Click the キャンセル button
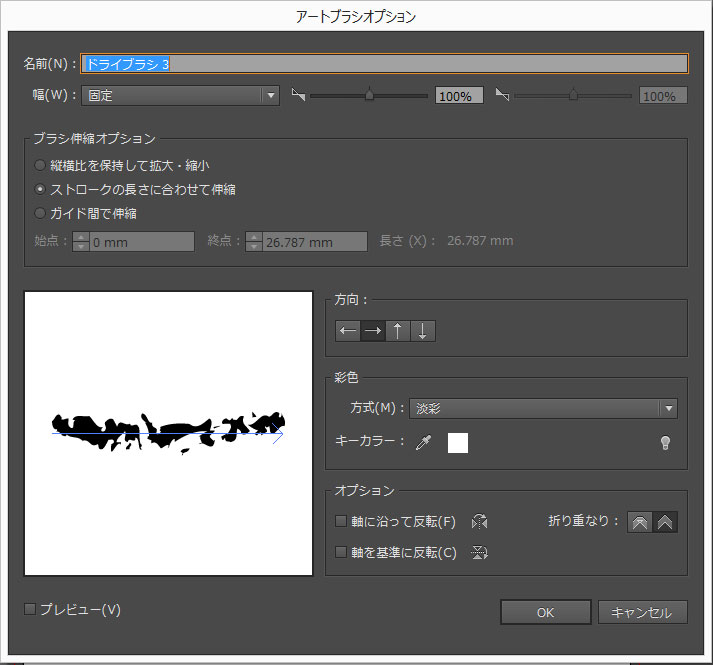713x665 pixels. (x=642, y=612)
